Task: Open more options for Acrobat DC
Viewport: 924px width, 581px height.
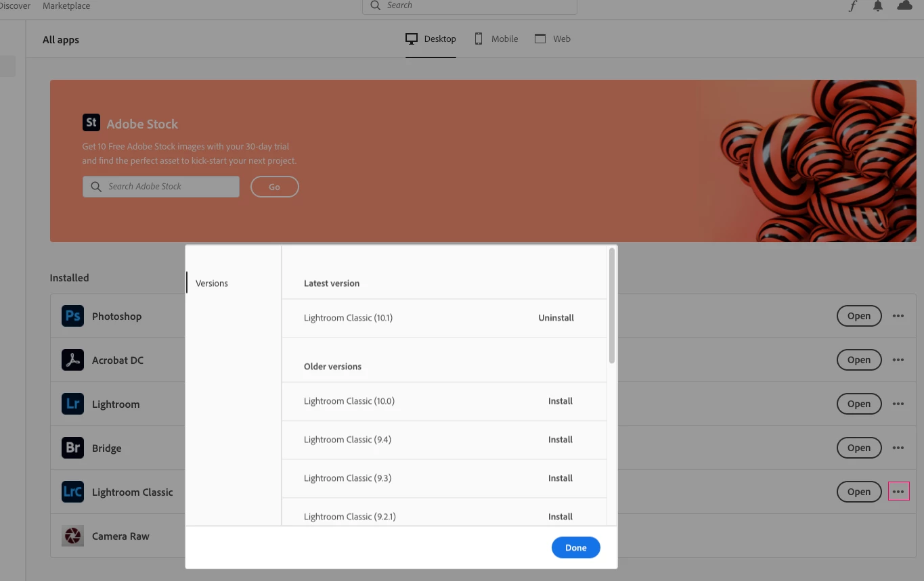Action: coord(898,360)
